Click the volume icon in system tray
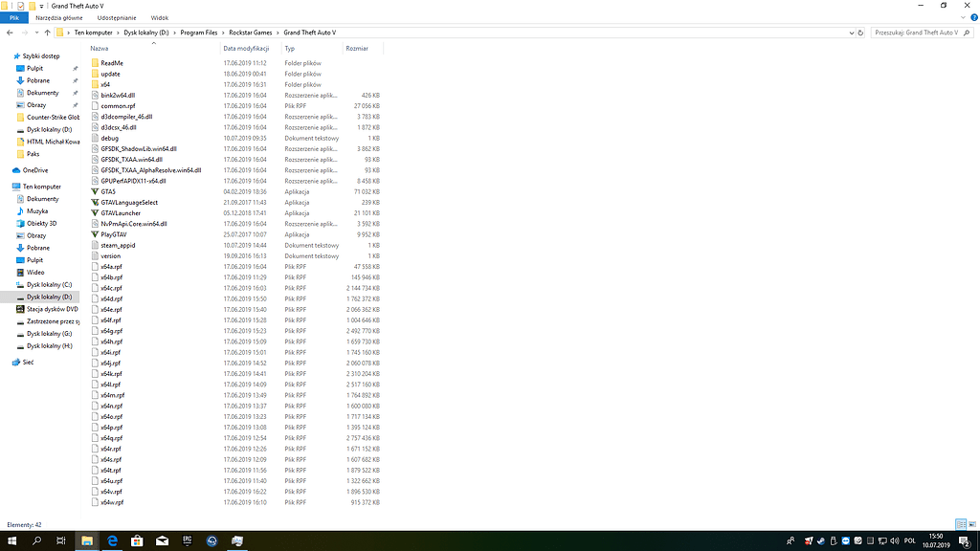Image resolution: width=980 pixels, height=551 pixels. tap(894, 541)
